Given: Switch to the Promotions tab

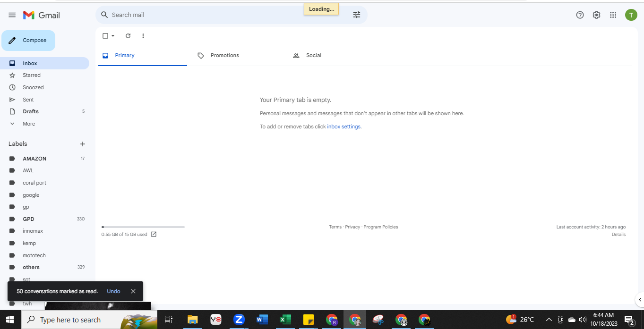Looking at the screenshot, I should point(224,55).
